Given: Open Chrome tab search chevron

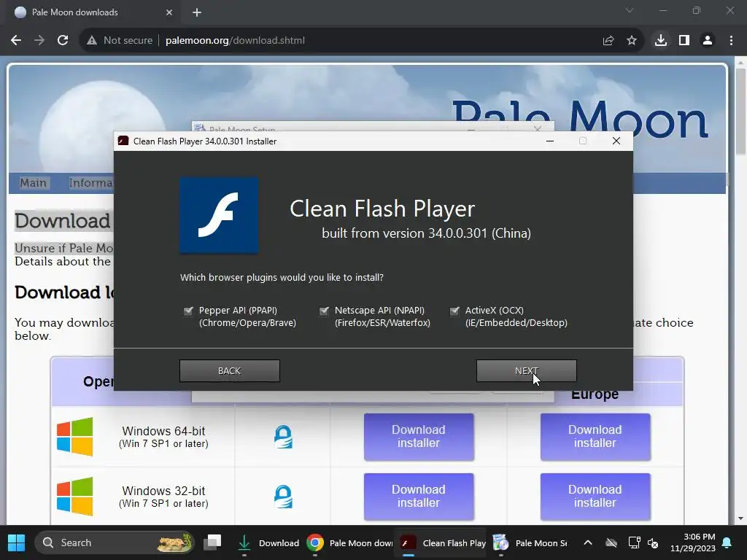Looking at the screenshot, I should 630,10.
